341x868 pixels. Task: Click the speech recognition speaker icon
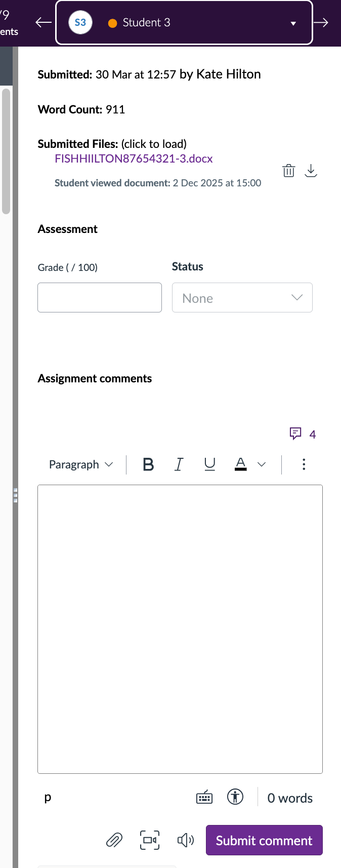(x=185, y=840)
